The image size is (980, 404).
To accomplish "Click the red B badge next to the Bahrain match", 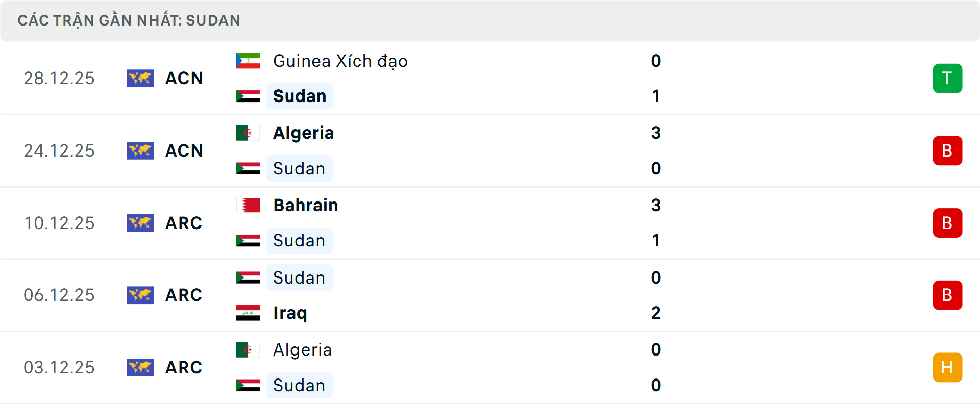I will coord(947,223).
